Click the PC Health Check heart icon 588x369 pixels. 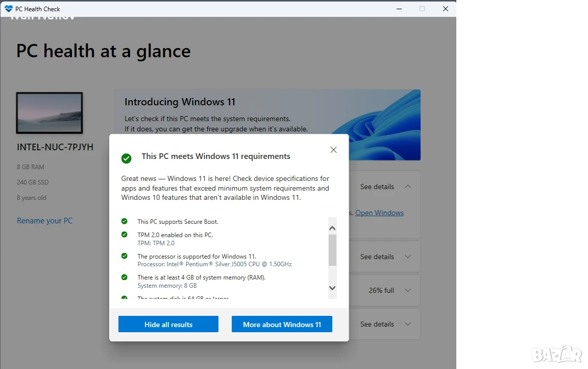[x=8, y=9]
